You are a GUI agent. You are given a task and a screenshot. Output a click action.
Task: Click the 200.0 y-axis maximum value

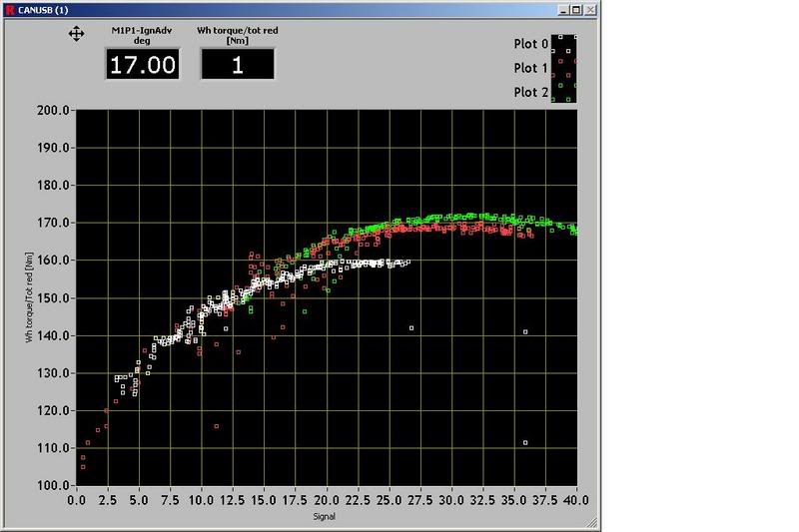(52, 110)
